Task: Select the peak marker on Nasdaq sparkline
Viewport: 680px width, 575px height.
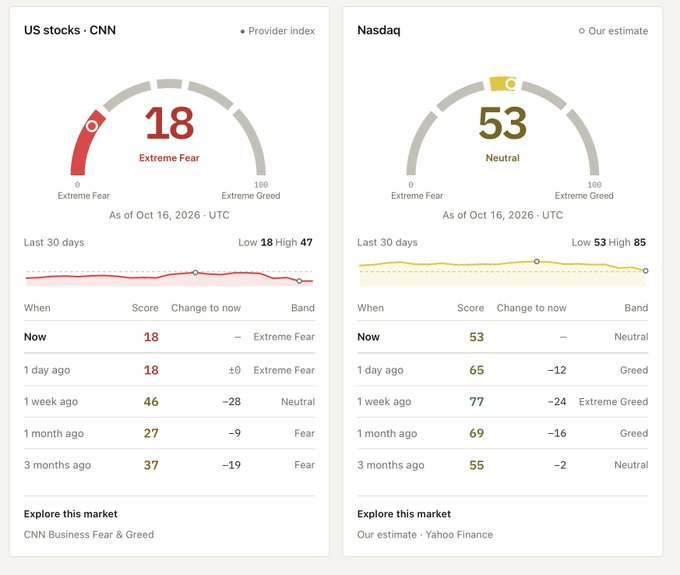Action: 536,261
